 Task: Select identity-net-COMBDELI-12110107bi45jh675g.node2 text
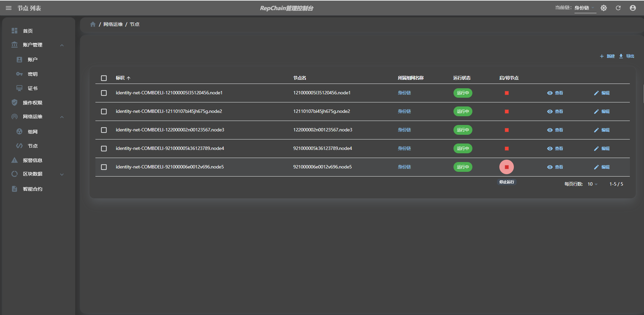pyautogui.click(x=169, y=112)
